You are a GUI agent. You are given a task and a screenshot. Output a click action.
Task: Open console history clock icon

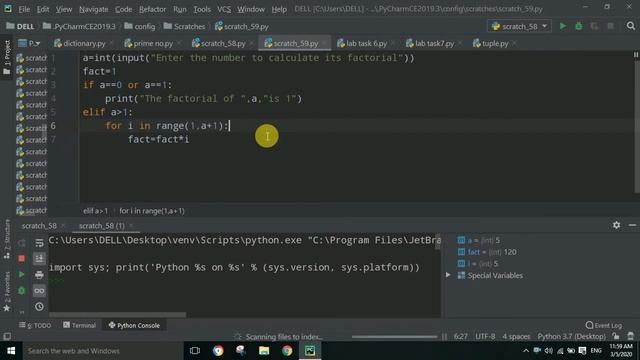click(x=39, y=307)
